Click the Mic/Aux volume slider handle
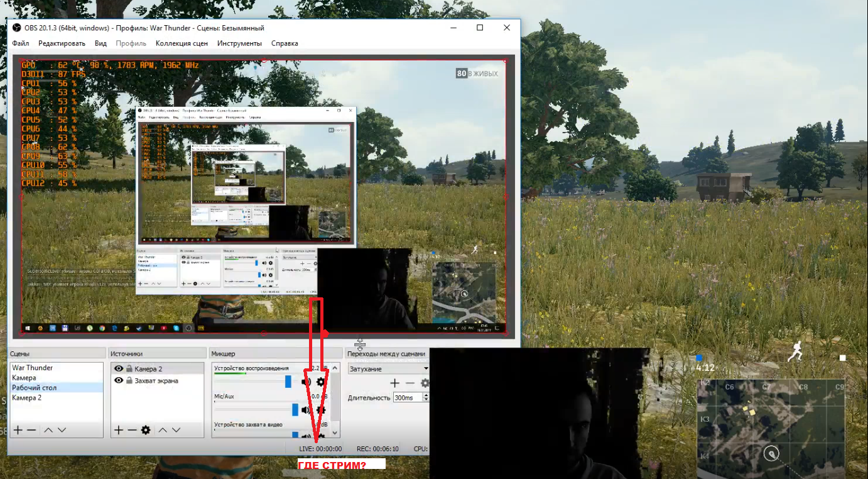Viewport: 868px width, 479px height. (x=295, y=410)
